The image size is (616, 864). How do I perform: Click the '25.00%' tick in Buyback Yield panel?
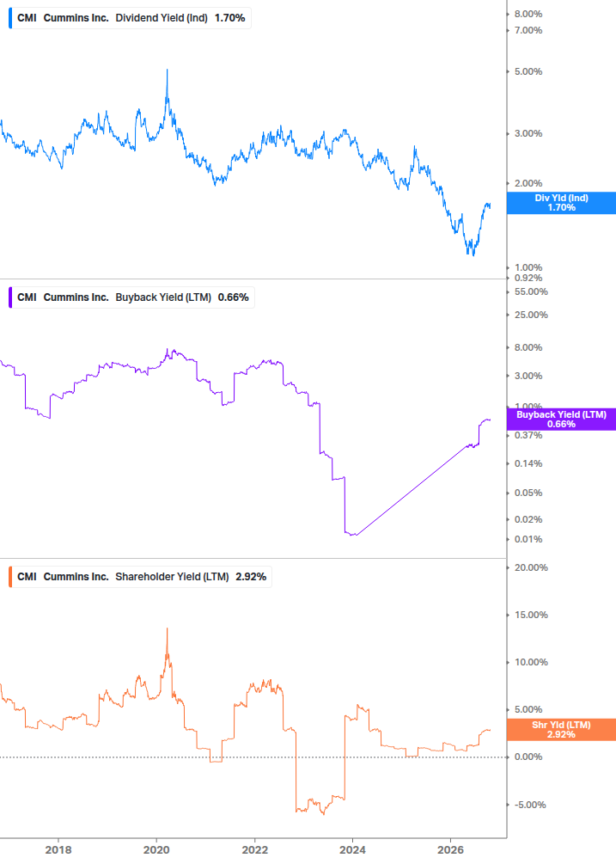(531, 316)
